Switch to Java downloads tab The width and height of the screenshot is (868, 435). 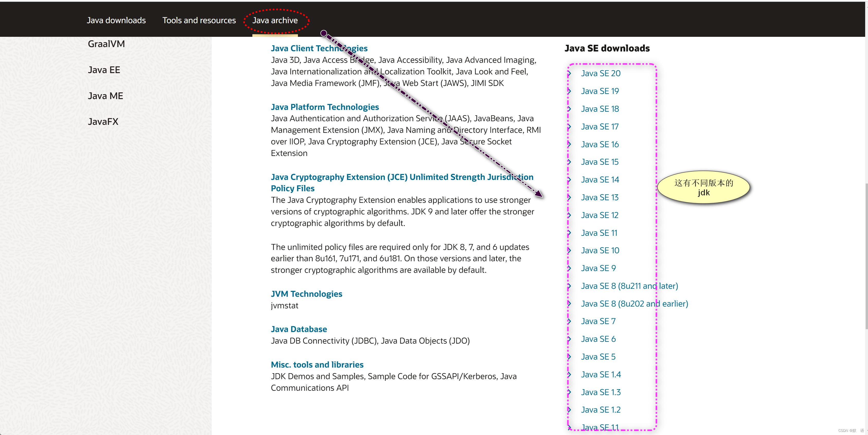pos(116,20)
